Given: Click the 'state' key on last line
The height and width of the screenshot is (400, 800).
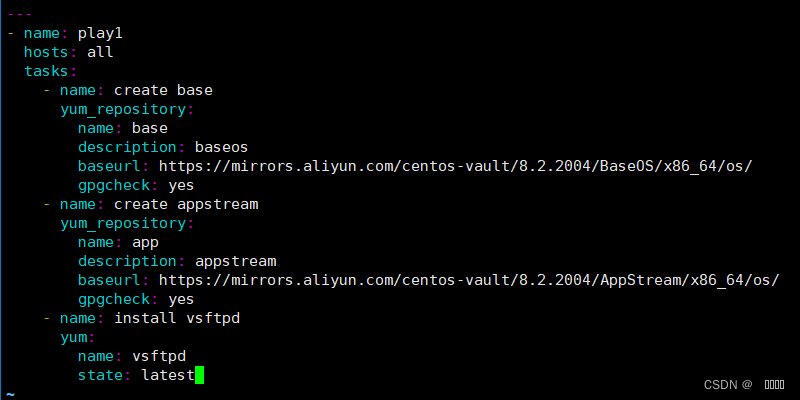Looking at the screenshot, I should click(x=101, y=376).
